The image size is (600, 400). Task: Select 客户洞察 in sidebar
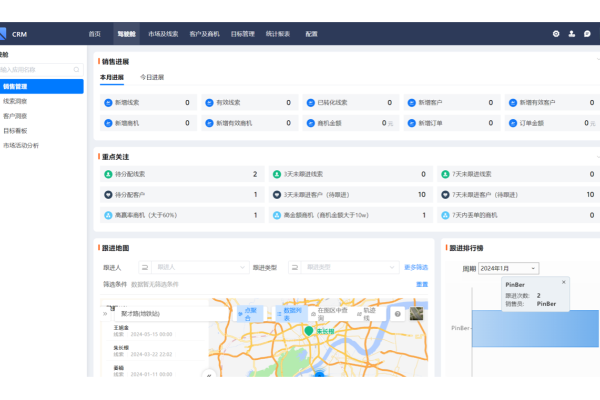15,116
